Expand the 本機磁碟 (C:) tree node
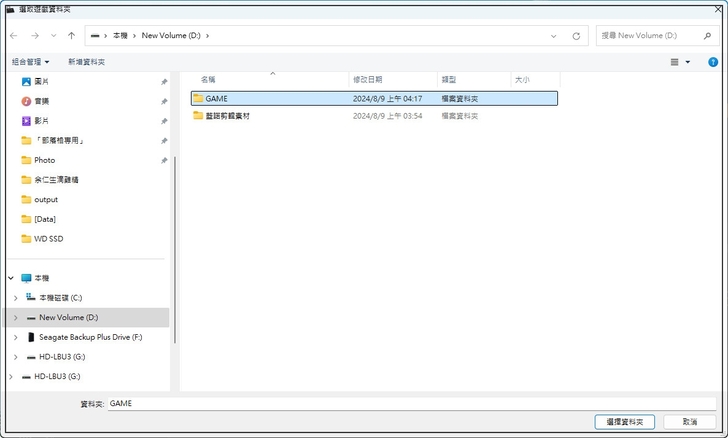Screen dimensions: 728x438 15,298
